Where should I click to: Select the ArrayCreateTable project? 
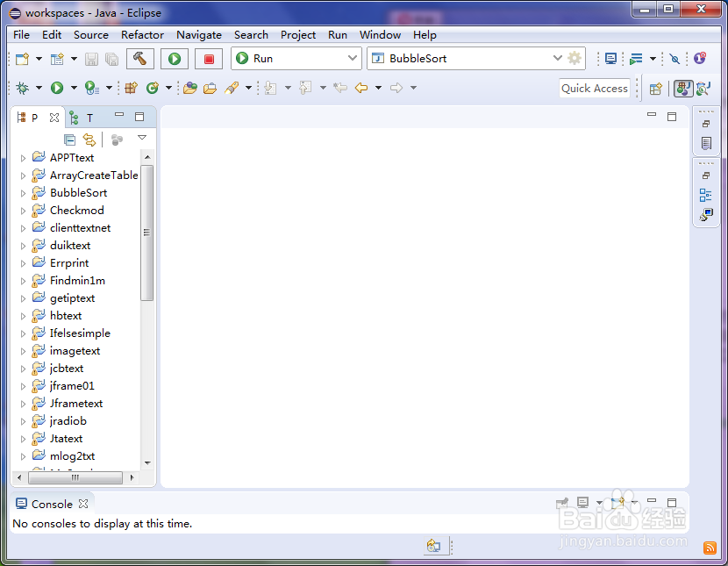[x=94, y=176]
